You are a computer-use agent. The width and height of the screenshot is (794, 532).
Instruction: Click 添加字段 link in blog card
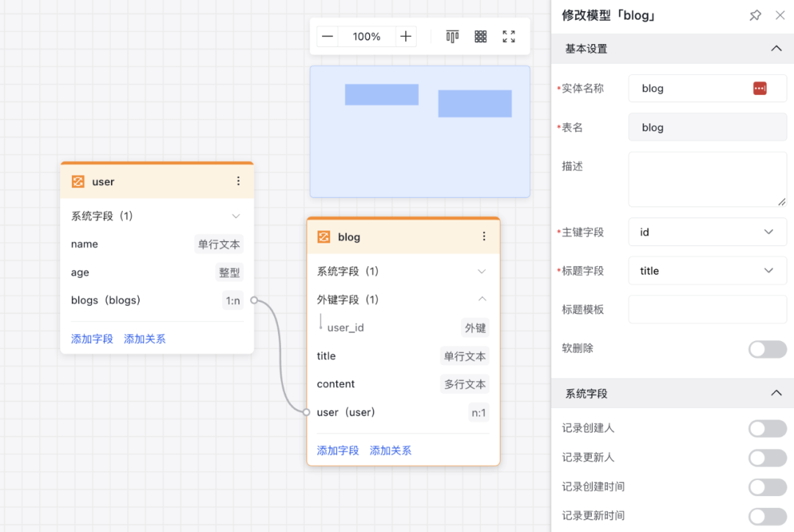click(337, 450)
